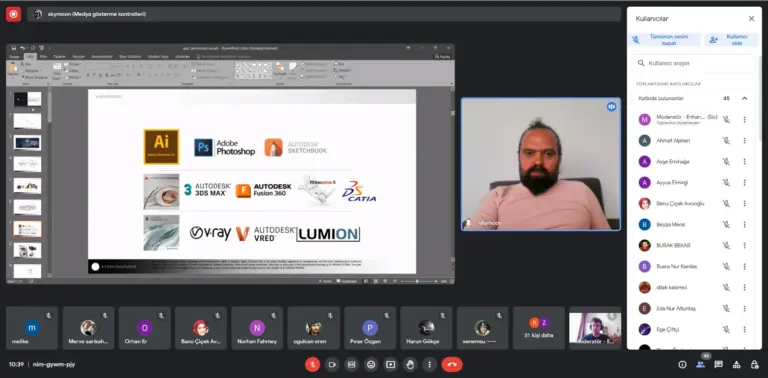Click the LUMION logo on slide
This screenshot has width=768, height=378.
click(328, 234)
